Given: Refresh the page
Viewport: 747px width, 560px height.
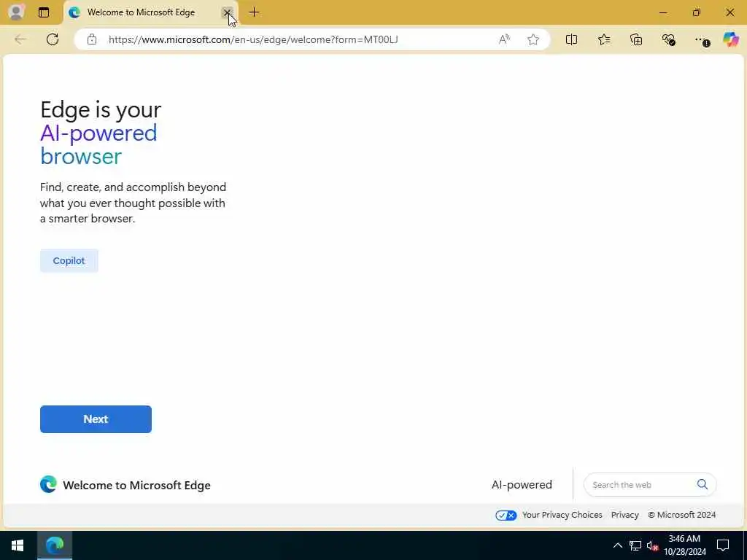Looking at the screenshot, I should tap(53, 39).
